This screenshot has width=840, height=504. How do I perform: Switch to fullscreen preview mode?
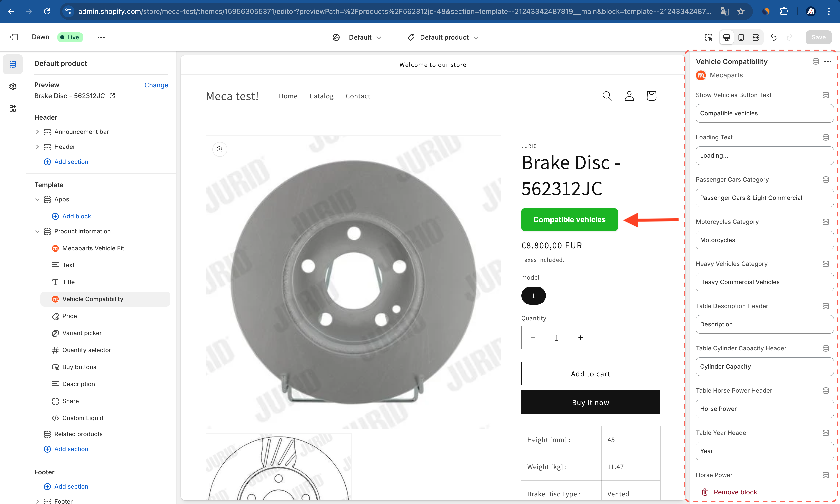(756, 37)
